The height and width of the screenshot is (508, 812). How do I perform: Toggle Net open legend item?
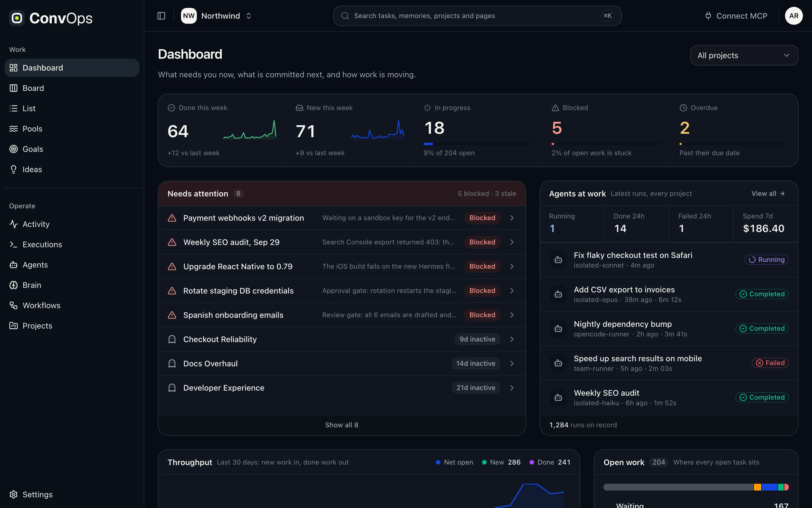tap(454, 462)
